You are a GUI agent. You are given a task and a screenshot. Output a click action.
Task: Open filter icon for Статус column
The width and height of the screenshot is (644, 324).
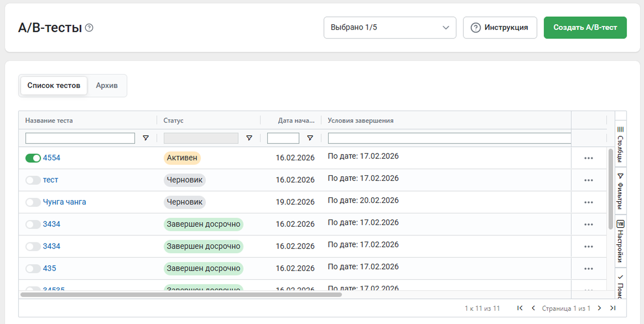point(249,138)
